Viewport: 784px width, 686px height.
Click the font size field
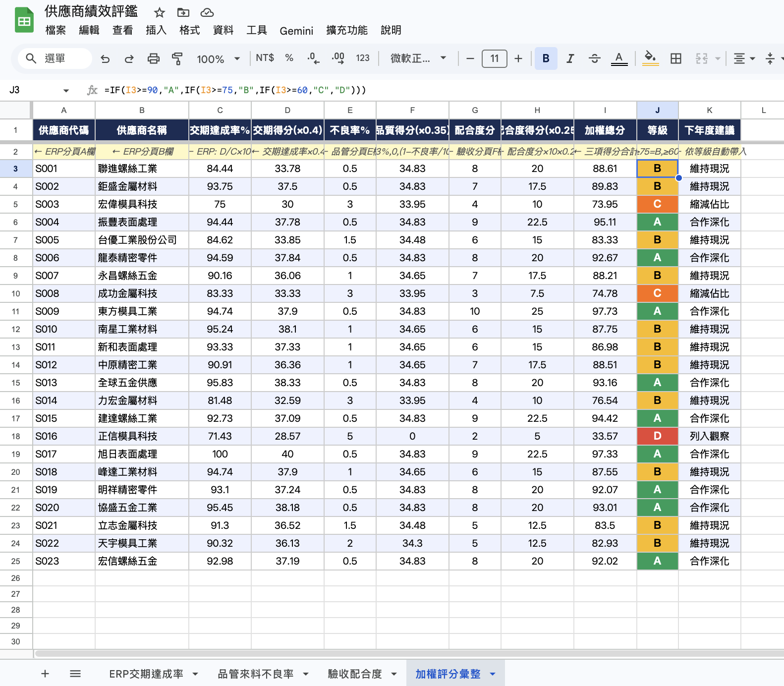pos(495,58)
